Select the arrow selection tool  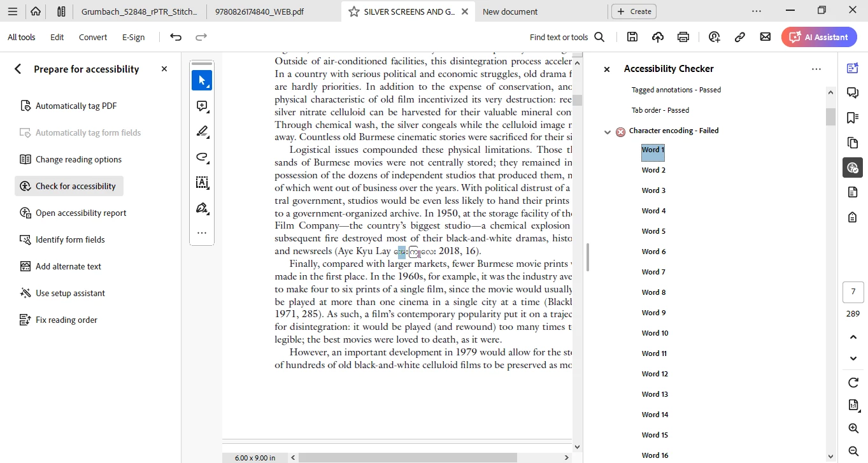(x=202, y=80)
